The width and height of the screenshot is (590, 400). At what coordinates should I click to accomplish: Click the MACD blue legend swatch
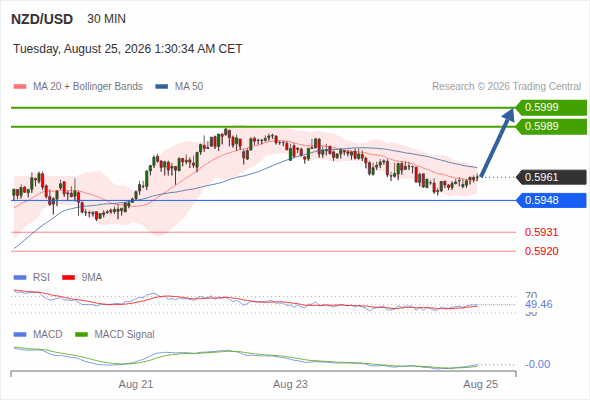20,335
